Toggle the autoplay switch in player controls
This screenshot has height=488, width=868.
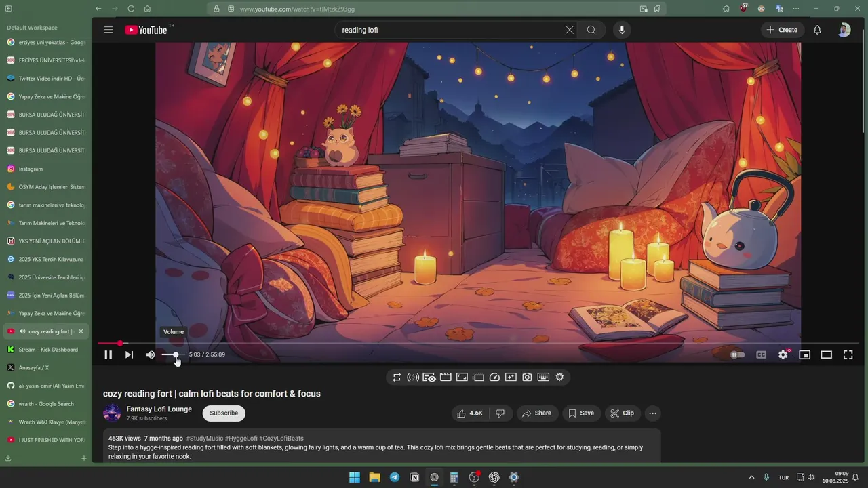tap(738, 354)
